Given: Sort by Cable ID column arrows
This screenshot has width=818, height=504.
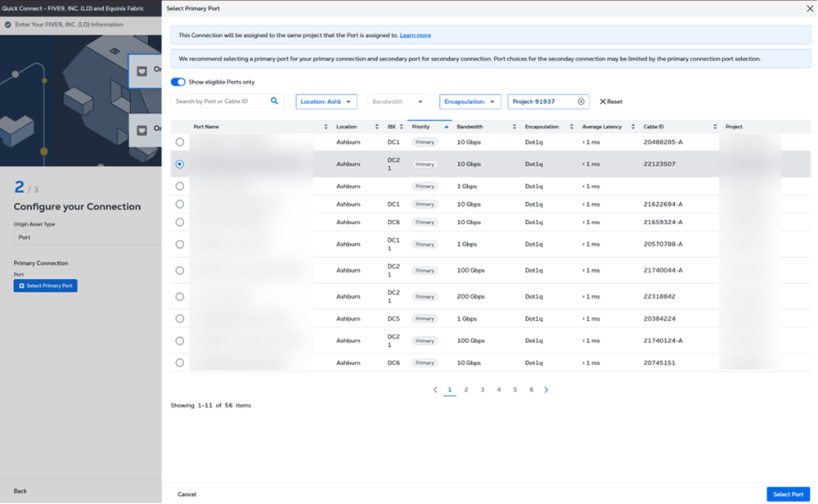Looking at the screenshot, I should 715,127.
